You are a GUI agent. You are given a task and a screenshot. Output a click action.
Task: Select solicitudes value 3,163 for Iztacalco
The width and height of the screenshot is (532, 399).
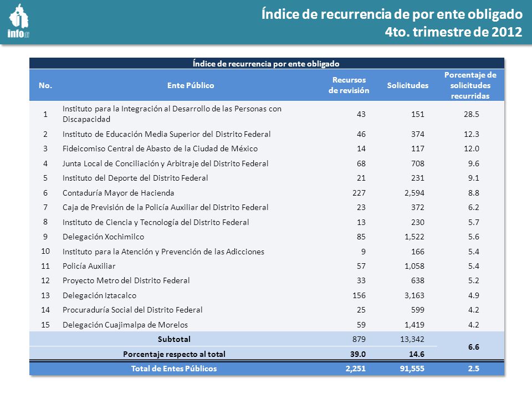click(x=415, y=295)
